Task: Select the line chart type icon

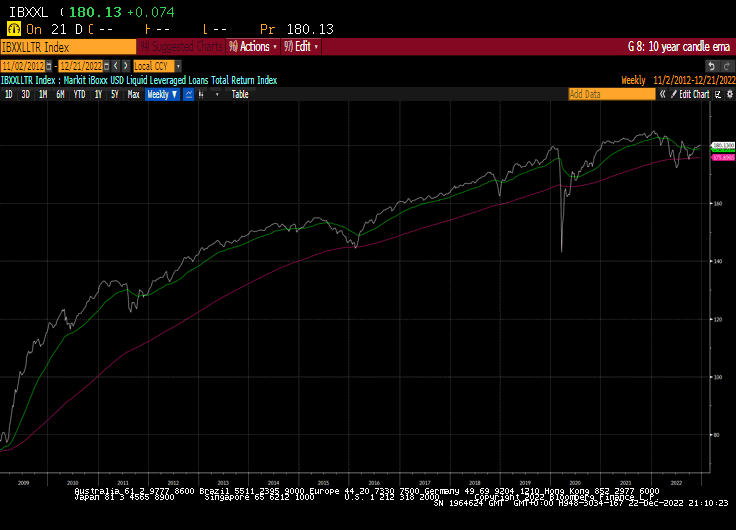Action: pos(188,94)
